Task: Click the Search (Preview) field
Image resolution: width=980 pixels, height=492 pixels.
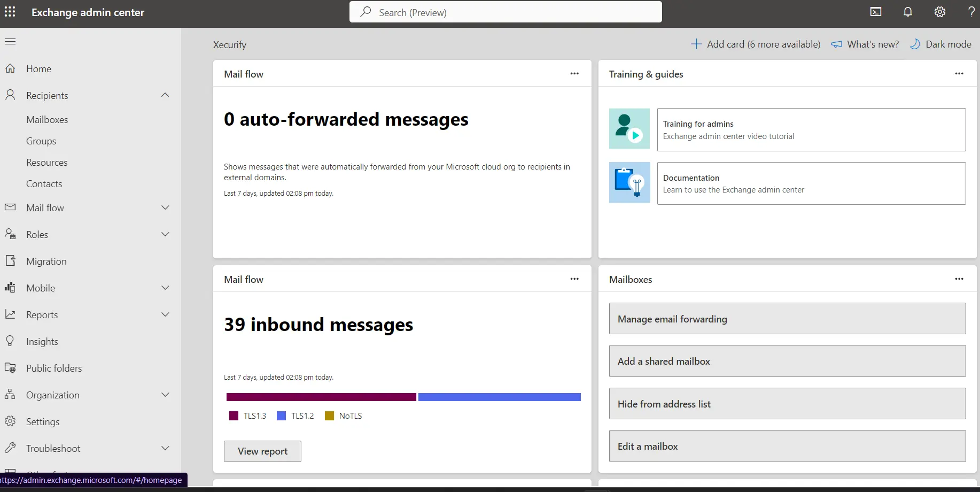Action: (x=505, y=11)
